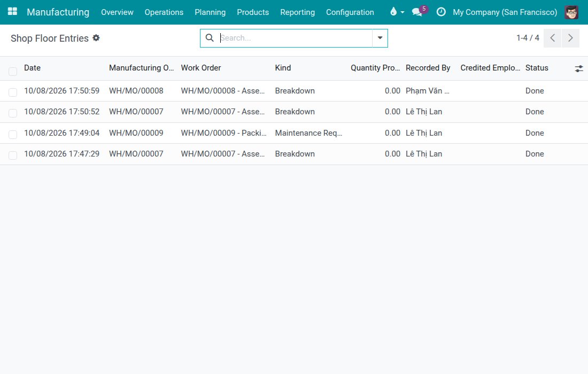588x374 pixels.
Task: Sort by Work Order column header
Action: coord(201,68)
